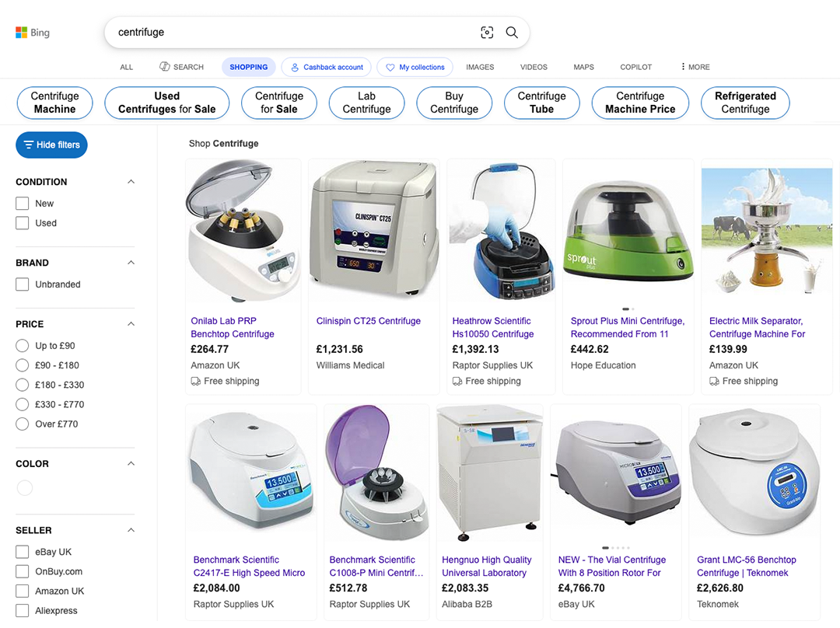The image size is (840, 628).
Task: Open the Maps tab
Action: (x=583, y=67)
